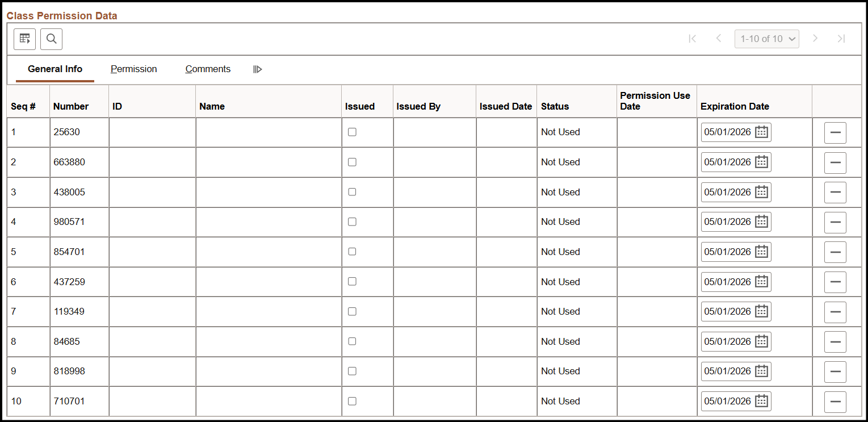This screenshot has height=422, width=868.
Task: Open the grid action menu icon
Action: pos(24,39)
